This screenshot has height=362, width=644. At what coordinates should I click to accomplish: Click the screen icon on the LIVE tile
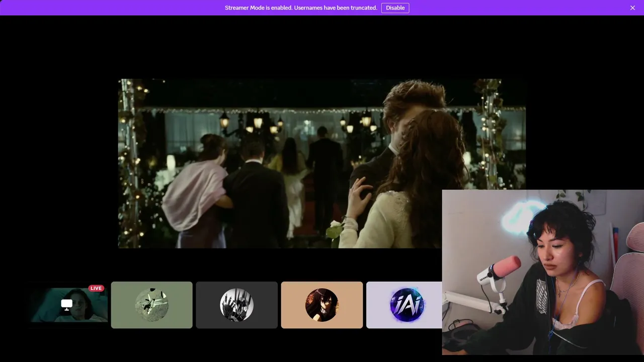pyautogui.click(x=66, y=304)
